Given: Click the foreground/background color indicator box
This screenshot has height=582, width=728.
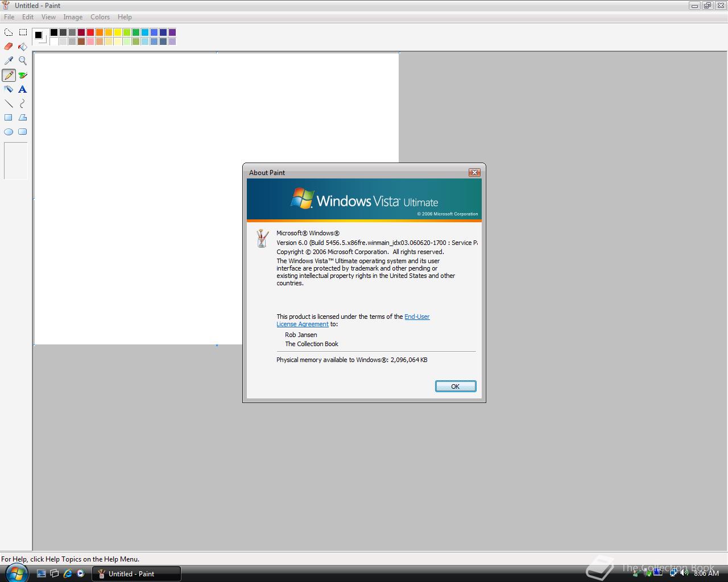Looking at the screenshot, I should pos(40,37).
